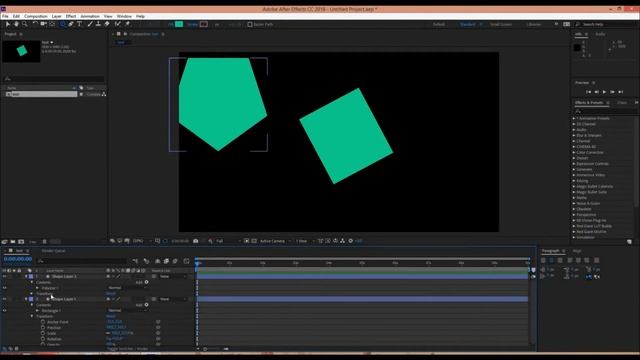This screenshot has width=640, height=360.
Task: Click First Frame in Preview panel
Action: coord(588,92)
